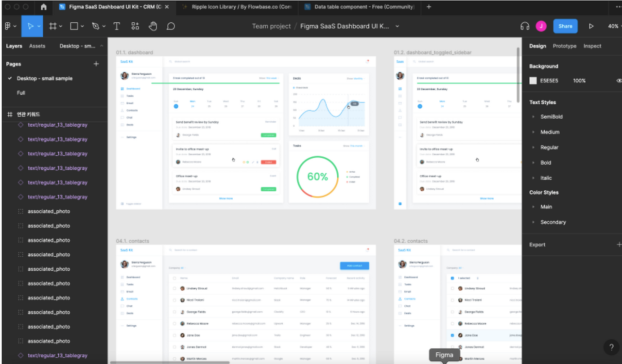Toggle background visibility eye icon
Image resolution: width=622 pixels, height=364 pixels.
coord(619,81)
